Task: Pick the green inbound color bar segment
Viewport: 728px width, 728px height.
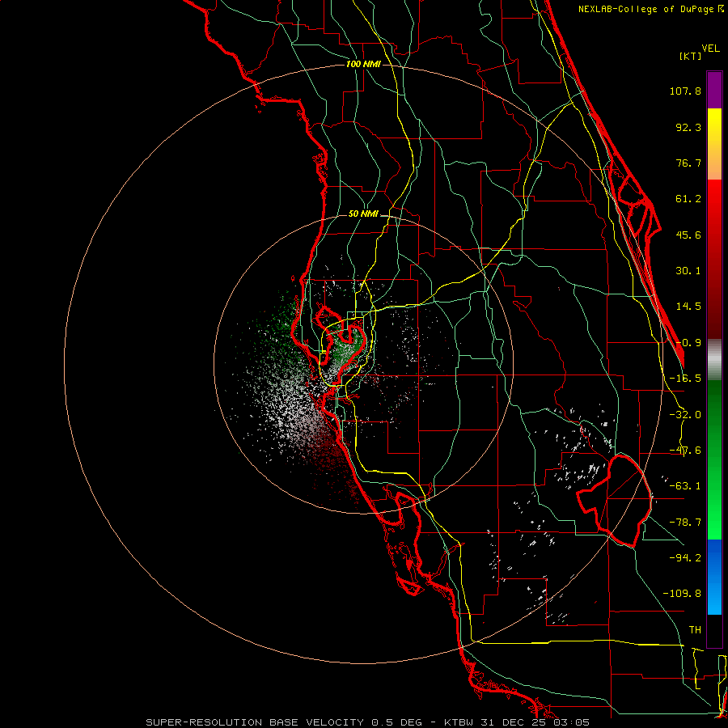Action: tap(714, 459)
